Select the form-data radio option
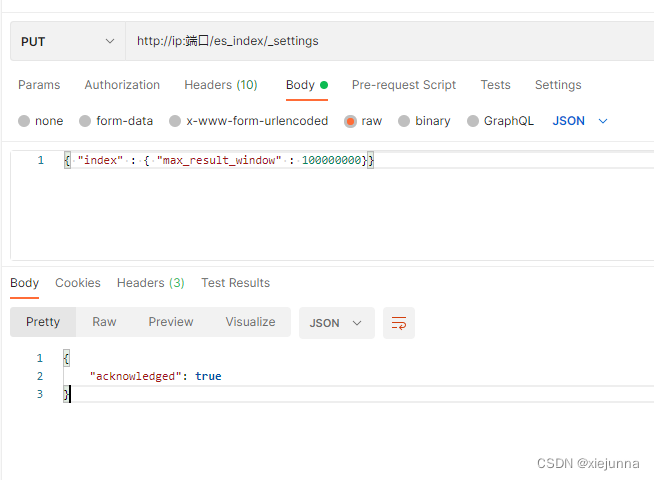Image resolution: width=654 pixels, height=480 pixels. 85,121
